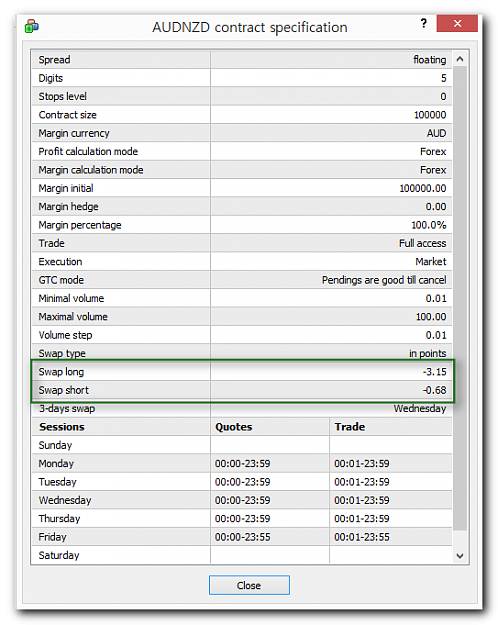Click the 'floating' spread value
The image size is (498, 625).
click(x=429, y=60)
